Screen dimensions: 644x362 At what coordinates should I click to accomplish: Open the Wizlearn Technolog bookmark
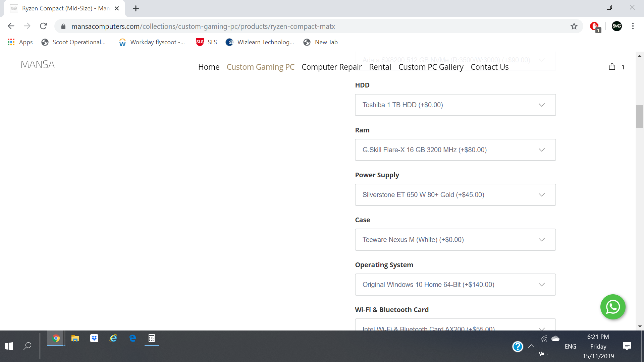click(260, 42)
